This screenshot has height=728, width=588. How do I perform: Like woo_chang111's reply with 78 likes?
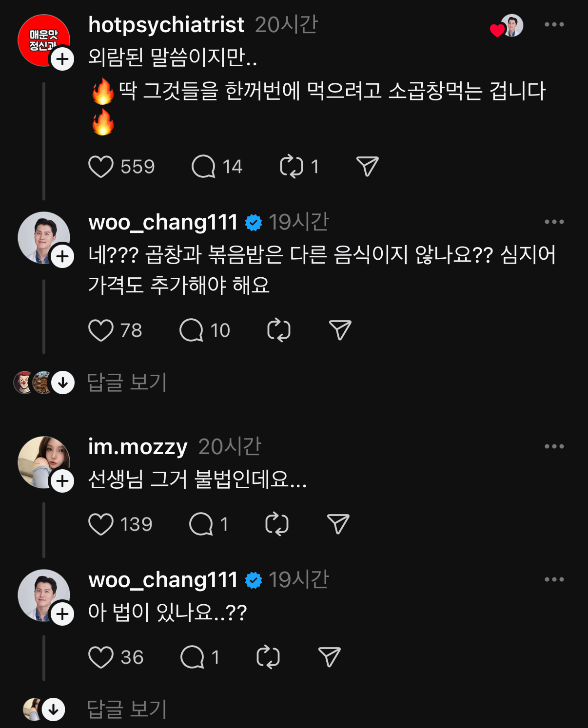tap(101, 330)
